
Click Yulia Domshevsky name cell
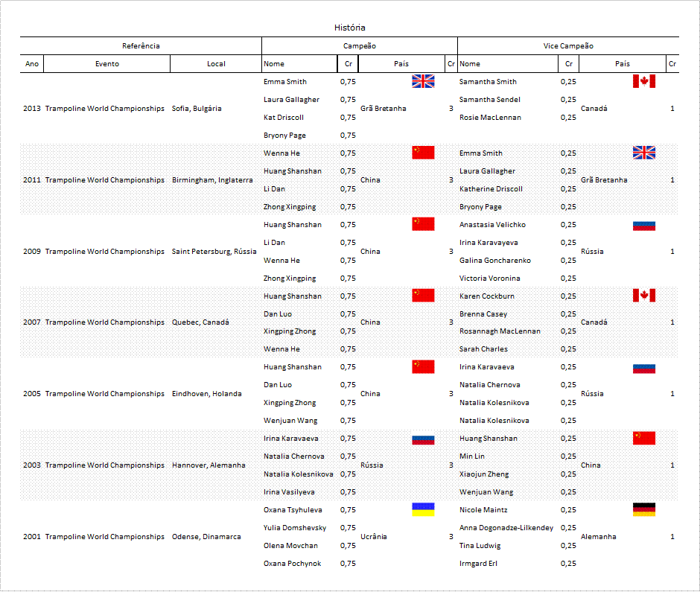click(295, 528)
